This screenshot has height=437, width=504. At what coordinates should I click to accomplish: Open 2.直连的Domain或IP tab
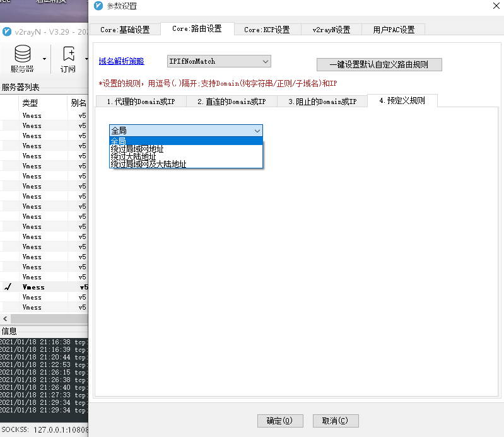click(231, 102)
